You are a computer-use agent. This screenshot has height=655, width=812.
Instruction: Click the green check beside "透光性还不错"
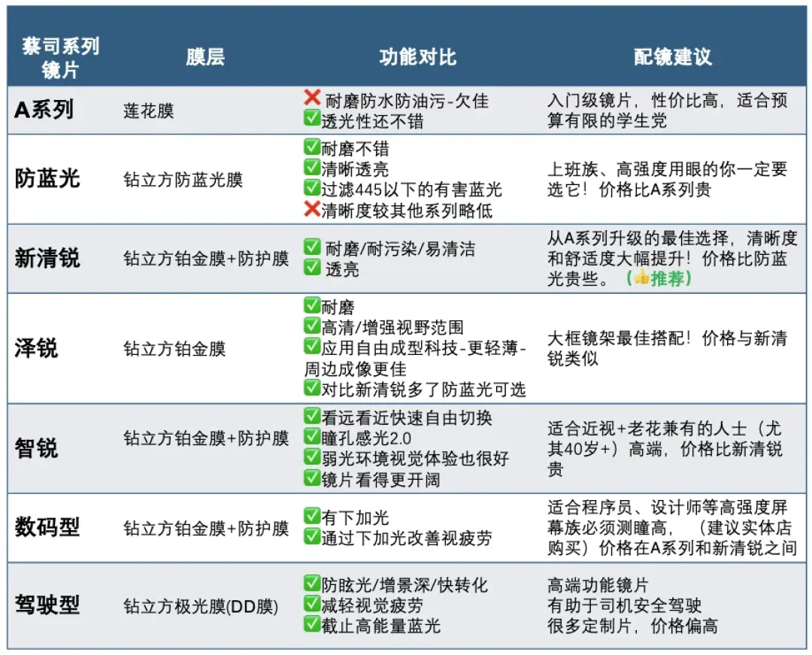[312, 117]
